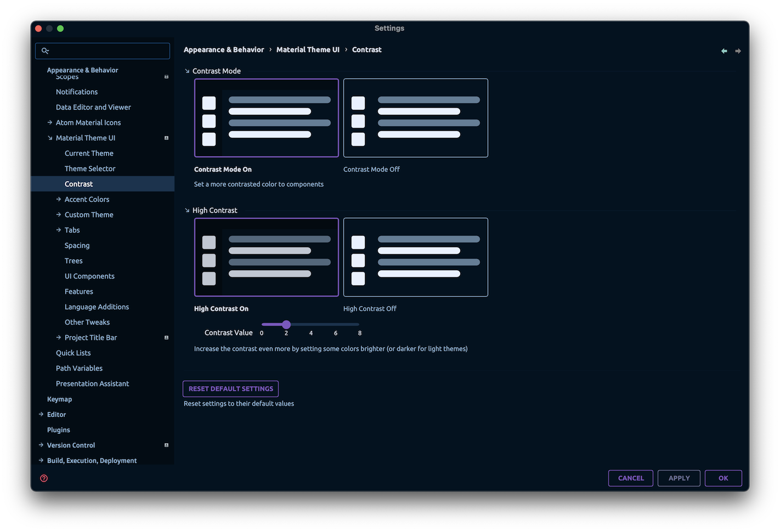Set Contrast Value slider to 4
The image size is (780, 532).
click(x=310, y=324)
